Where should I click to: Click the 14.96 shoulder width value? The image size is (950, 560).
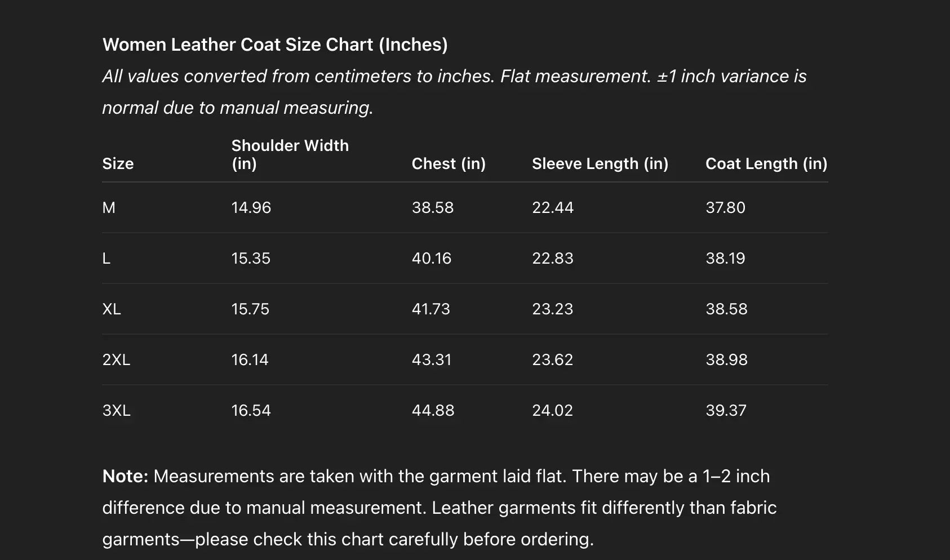(251, 207)
